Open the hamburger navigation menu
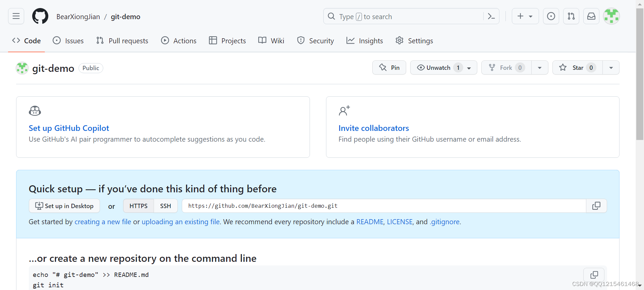Viewport: 644px width, 290px height. coord(16,16)
